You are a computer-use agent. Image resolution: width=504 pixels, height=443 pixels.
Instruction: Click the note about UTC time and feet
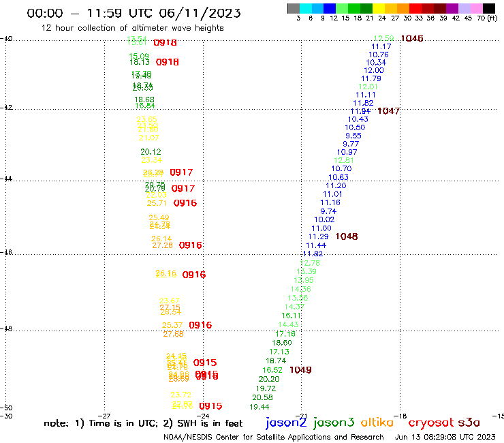pyautogui.click(x=143, y=423)
